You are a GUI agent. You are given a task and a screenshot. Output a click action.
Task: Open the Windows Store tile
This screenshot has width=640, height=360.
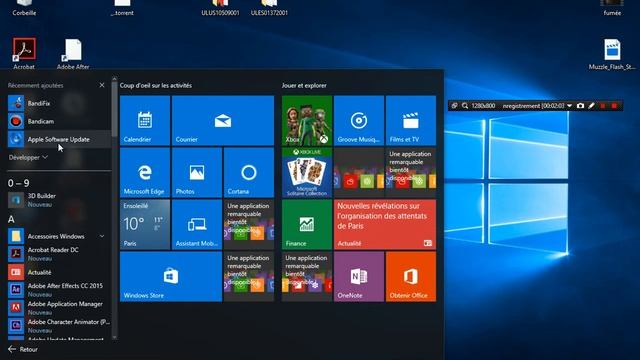[171, 276]
